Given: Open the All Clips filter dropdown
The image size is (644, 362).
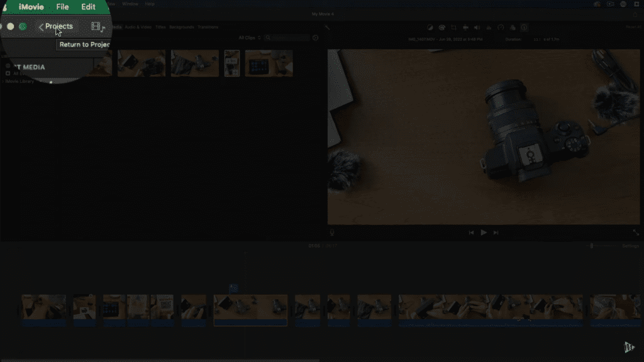Looking at the screenshot, I should 250,38.
